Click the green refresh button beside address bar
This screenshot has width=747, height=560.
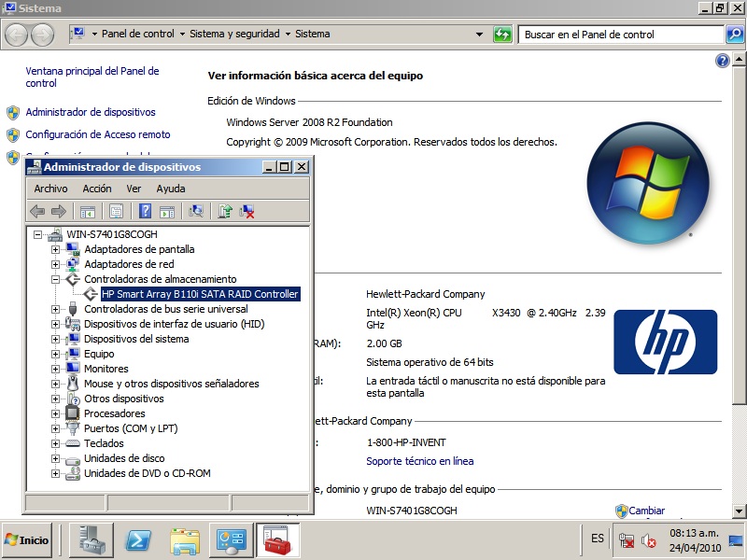502,35
